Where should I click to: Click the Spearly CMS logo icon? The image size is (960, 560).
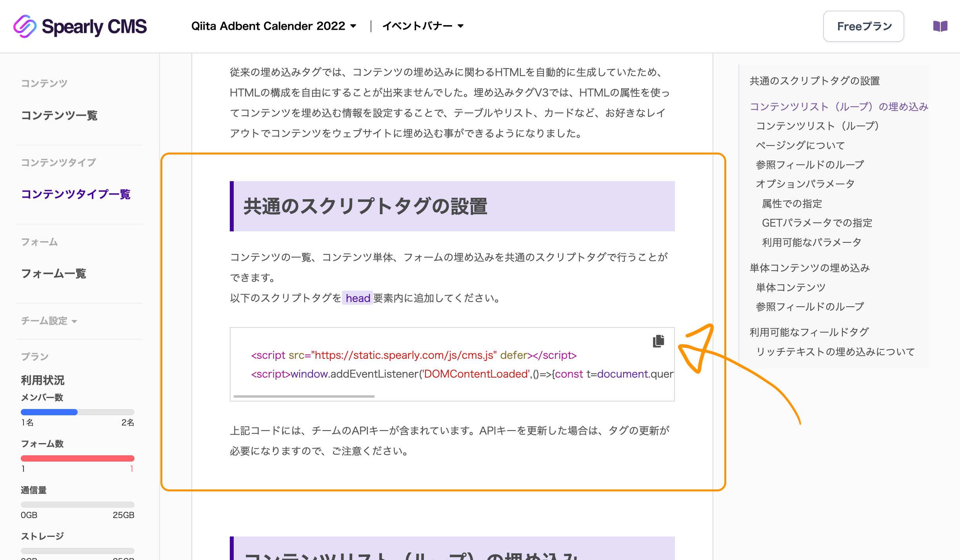[24, 26]
